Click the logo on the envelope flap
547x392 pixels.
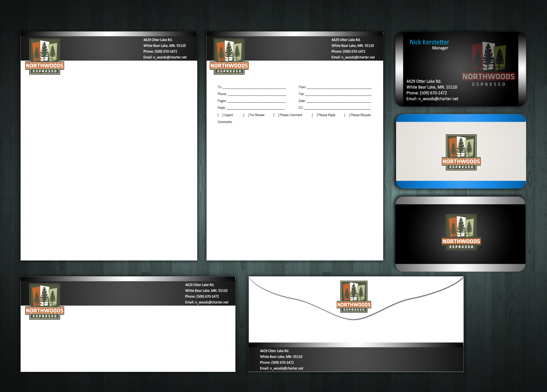pos(354,297)
